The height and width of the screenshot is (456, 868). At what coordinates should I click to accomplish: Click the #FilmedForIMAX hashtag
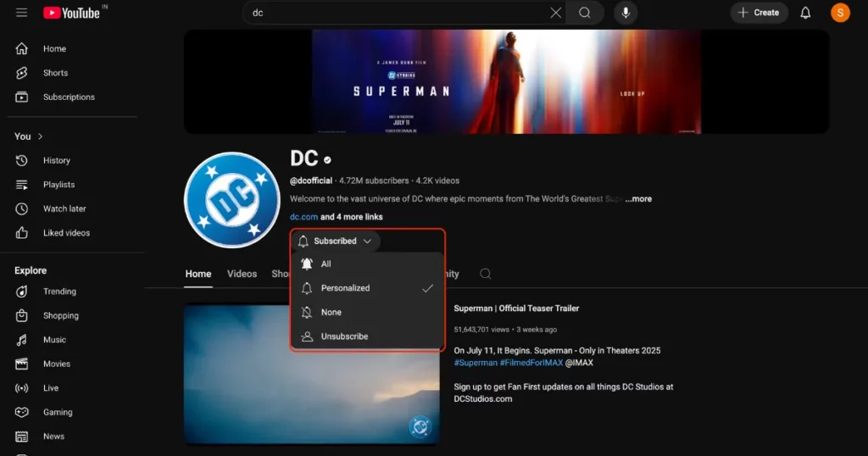pos(531,363)
